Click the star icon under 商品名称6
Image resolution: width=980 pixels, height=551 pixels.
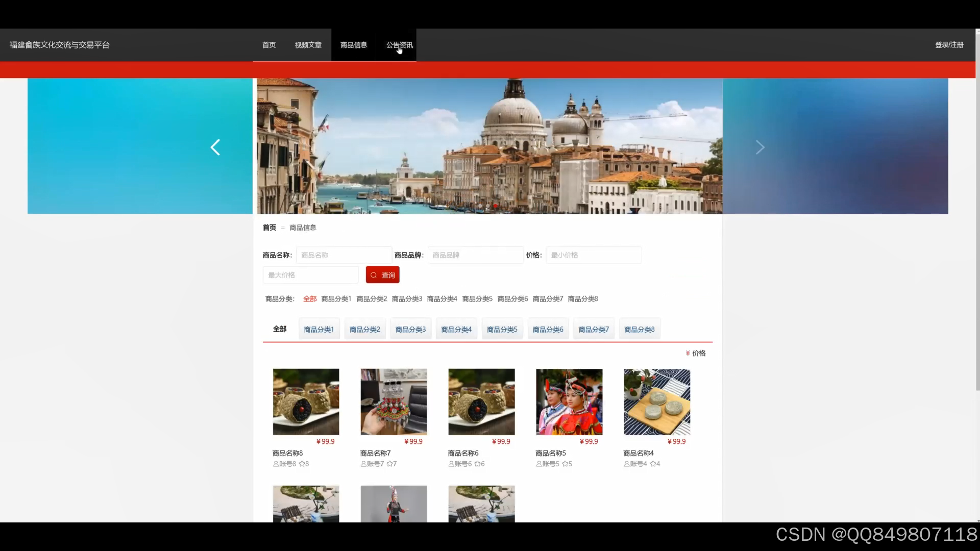pyautogui.click(x=477, y=464)
